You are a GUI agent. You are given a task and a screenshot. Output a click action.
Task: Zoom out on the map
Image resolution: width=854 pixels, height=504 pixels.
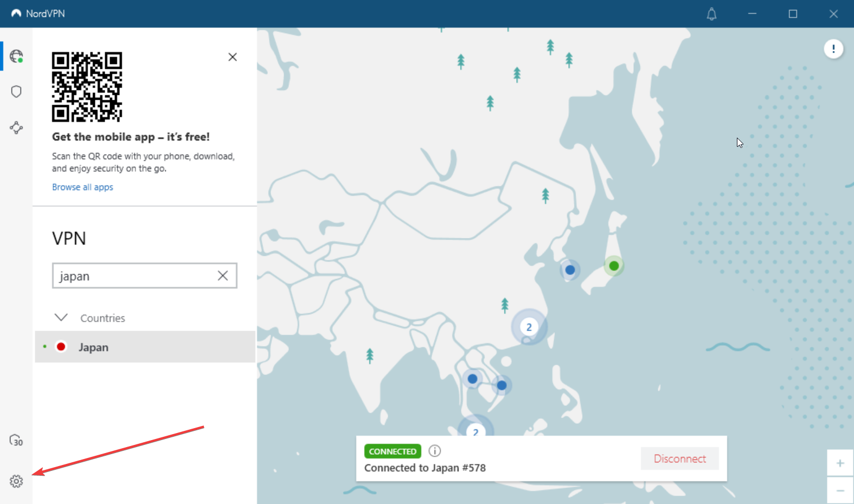tap(840, 490)
